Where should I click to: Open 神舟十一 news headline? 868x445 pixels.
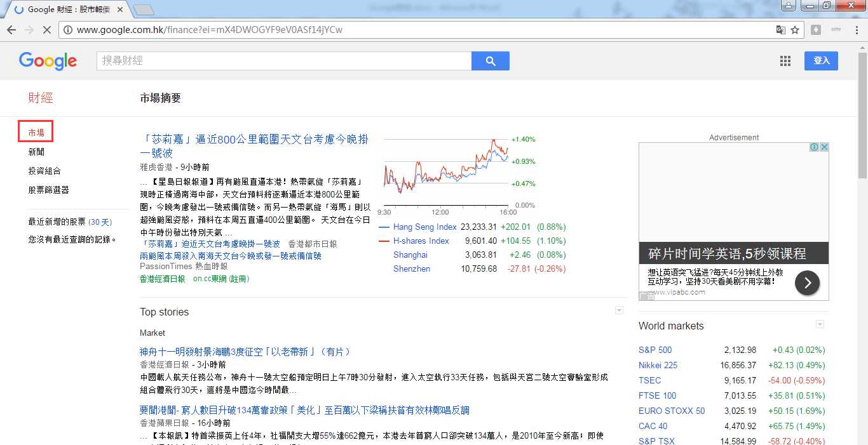(245, 352)
